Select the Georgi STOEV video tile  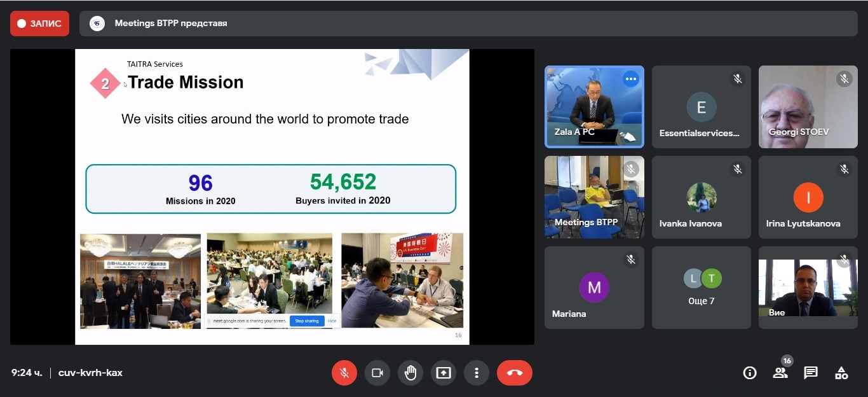(808, 107)
